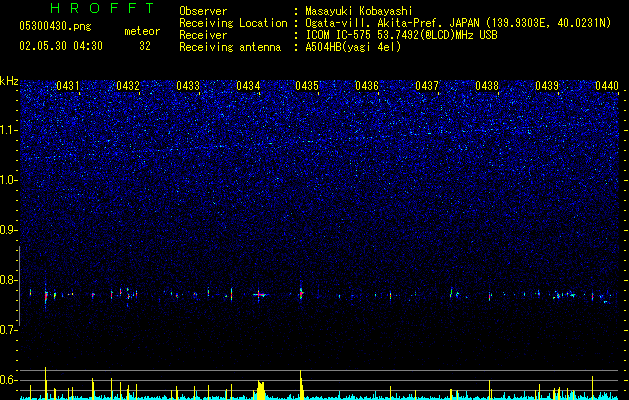Click the 0.7 kHz axis label
The width and height of the screenshot is (629, 400).
coord(8,330)
